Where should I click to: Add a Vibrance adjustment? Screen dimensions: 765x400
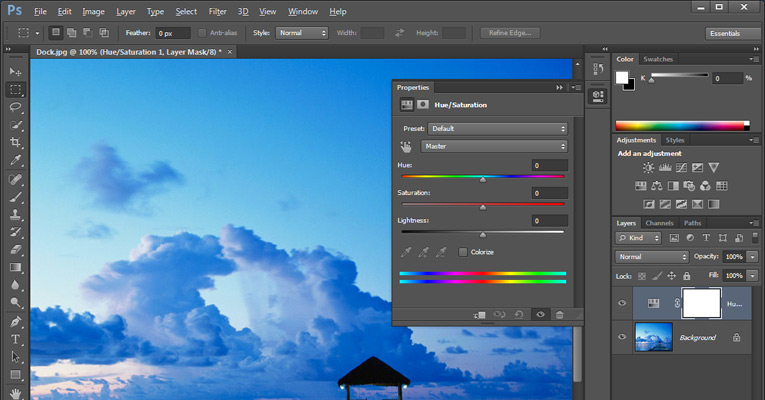(714, 168)
